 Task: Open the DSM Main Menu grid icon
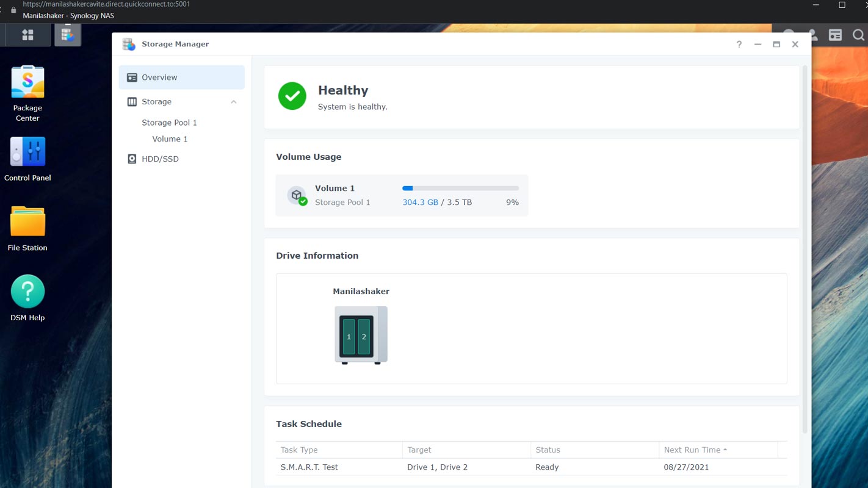tap(27, 35)
